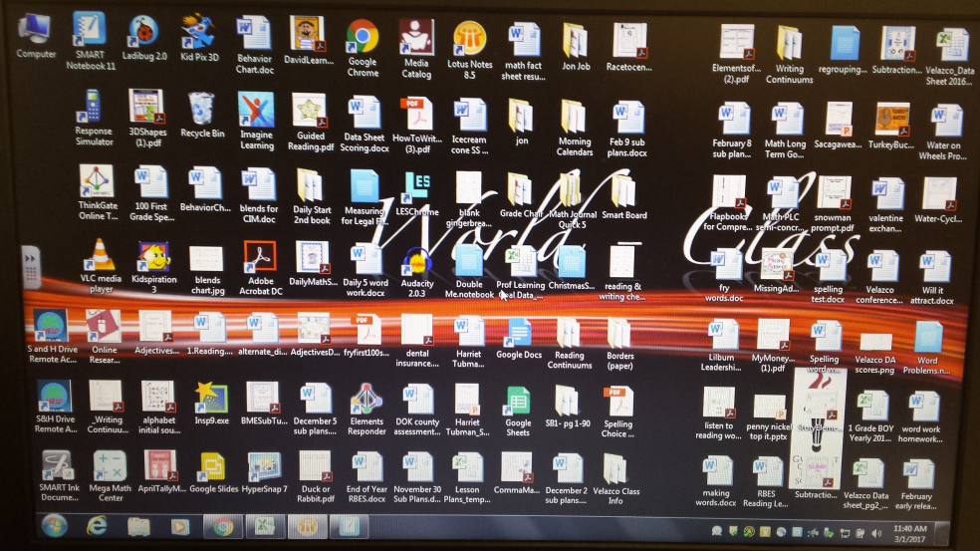Click the Google Docs desktop icon
980x551 pixels.
pyautogui.click(x=518, y=332)
